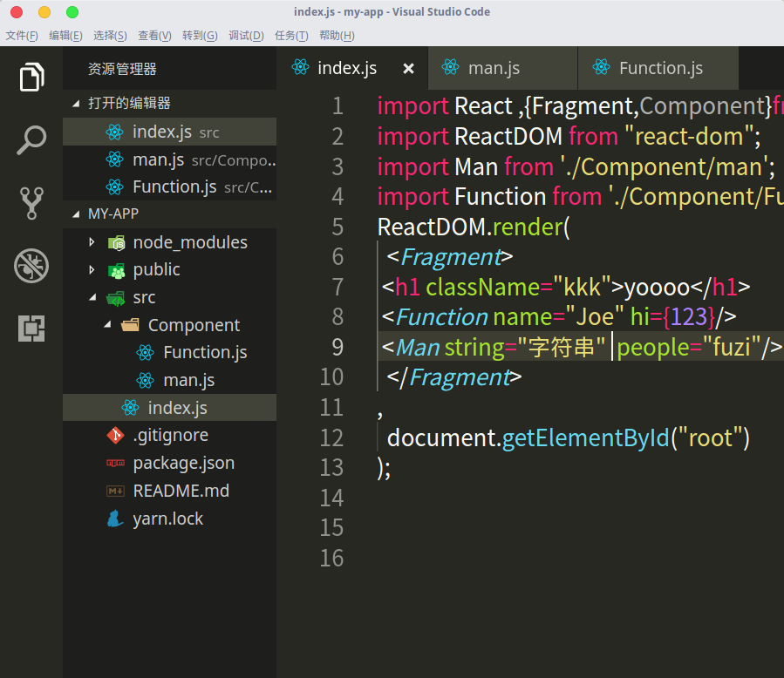This screenshot has width=784, height=678.
Task: Open the yarn.lock file
Action: point(169,519)
